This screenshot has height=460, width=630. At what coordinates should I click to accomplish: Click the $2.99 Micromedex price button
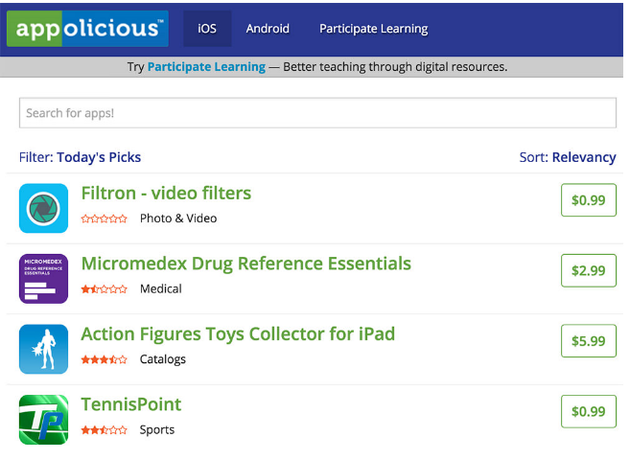[x=589, y=270]
